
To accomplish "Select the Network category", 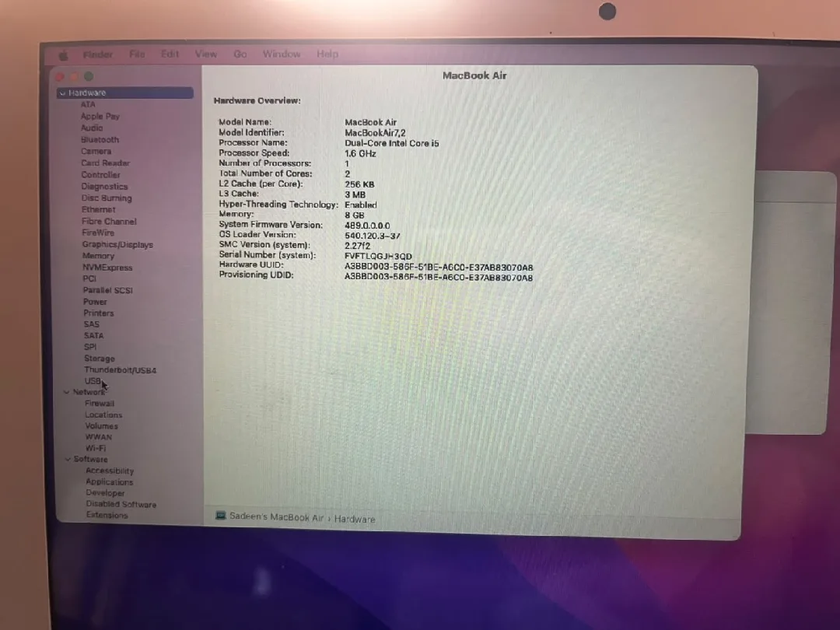I will (x=89, y=392).
